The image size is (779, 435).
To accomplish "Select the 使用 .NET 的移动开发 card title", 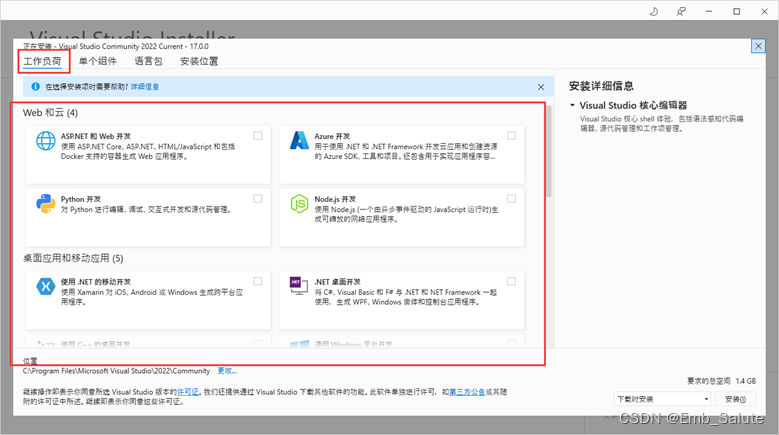I will point(96,282).
